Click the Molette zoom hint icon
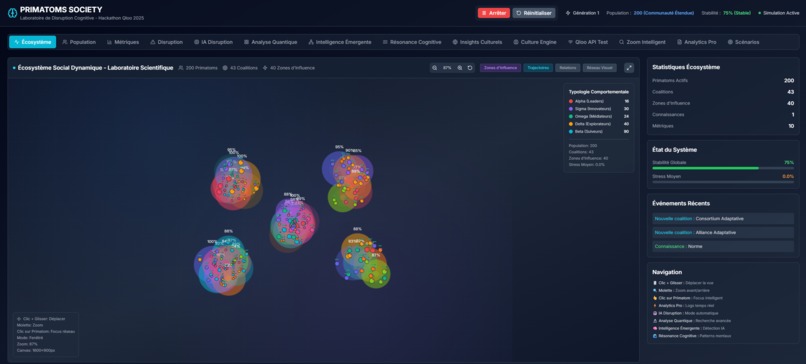 pos(654,290)
